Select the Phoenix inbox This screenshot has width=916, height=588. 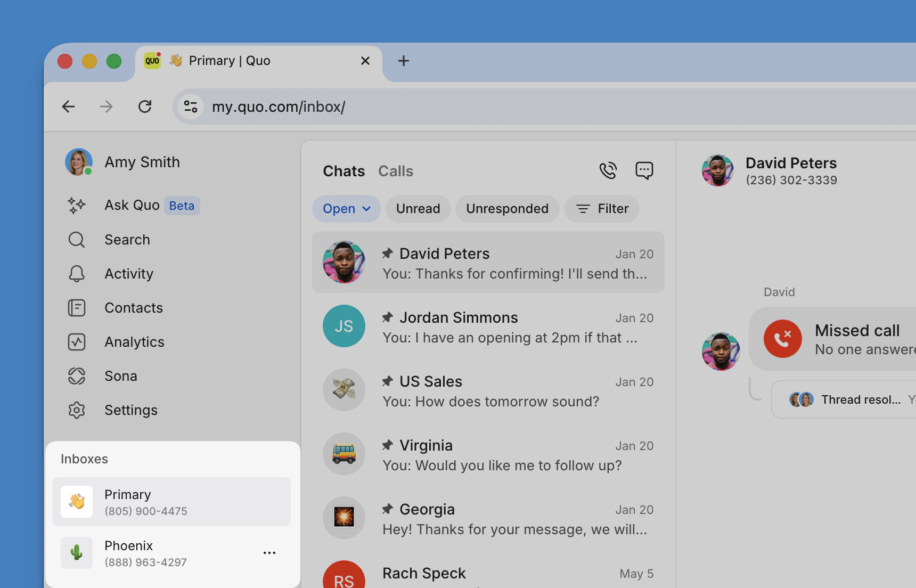pos(171,553)
